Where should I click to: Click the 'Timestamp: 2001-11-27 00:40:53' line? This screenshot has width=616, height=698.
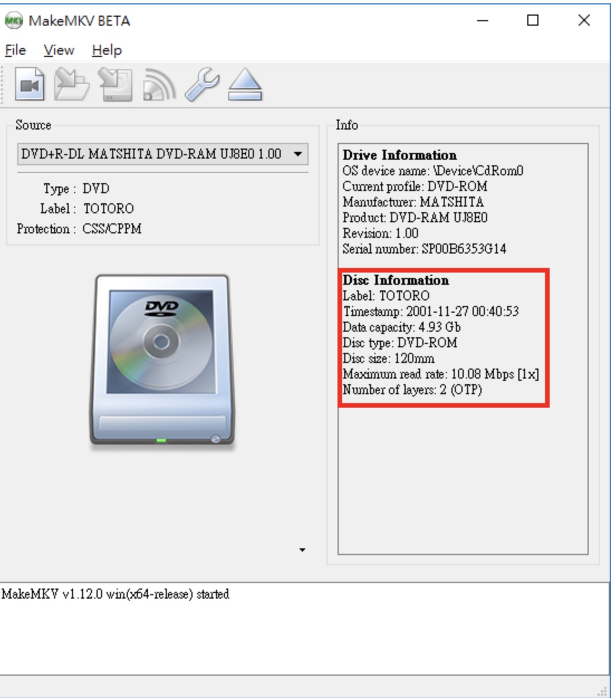click(x=431, y=312)
